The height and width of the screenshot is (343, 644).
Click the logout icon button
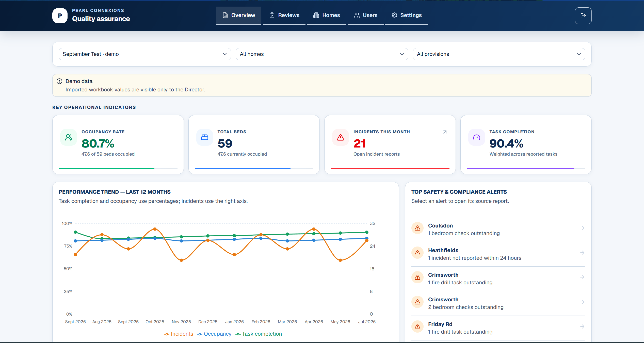click(x=583, y=16)
